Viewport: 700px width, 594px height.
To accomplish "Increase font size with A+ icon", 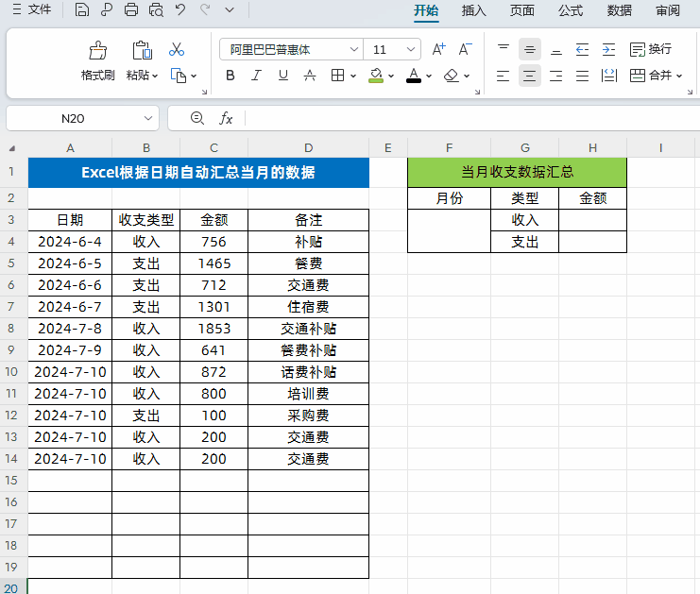I will 439,49.
